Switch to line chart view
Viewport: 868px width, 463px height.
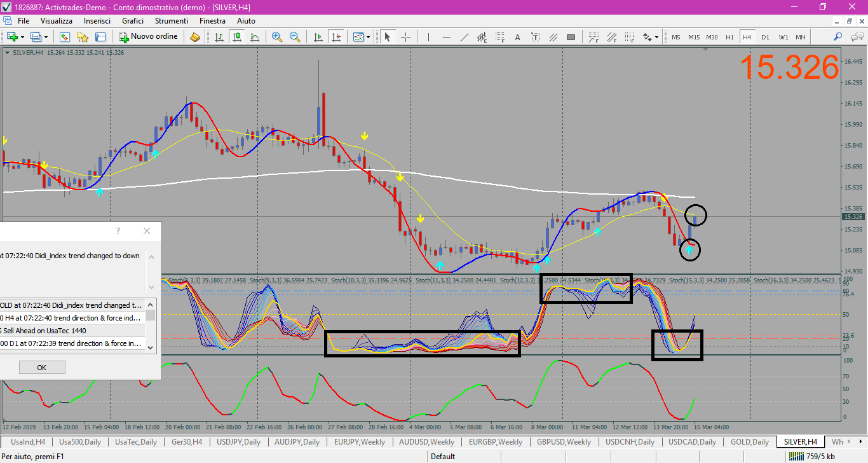click(x=255, y=37)
